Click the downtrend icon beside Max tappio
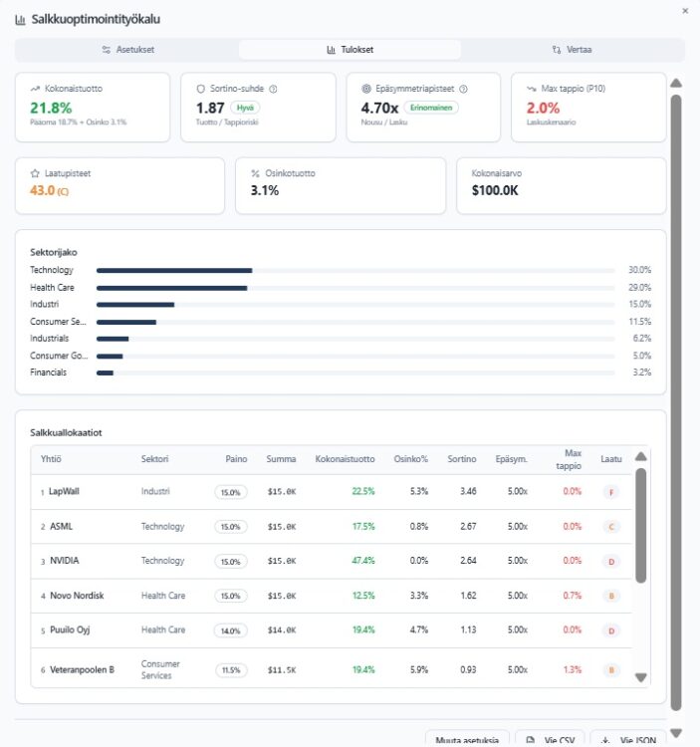The image size is (700, 747). click(x=531, y=89)
